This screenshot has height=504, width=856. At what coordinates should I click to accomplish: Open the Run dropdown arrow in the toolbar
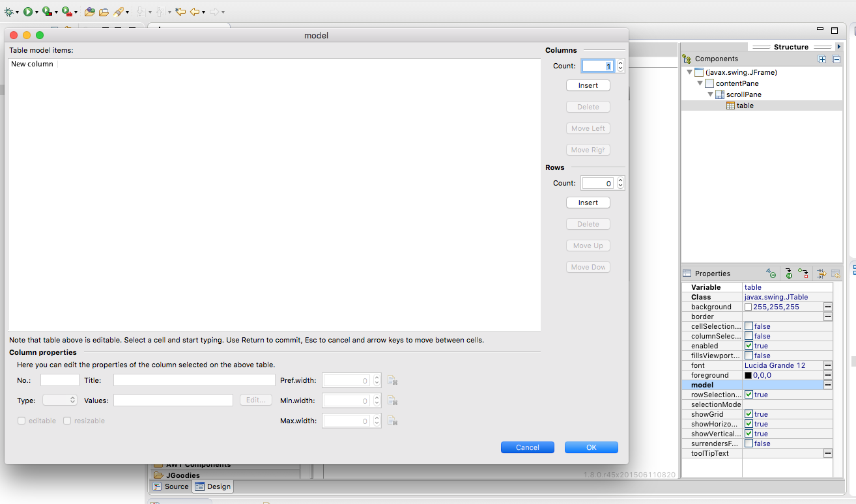pos(36,12)
